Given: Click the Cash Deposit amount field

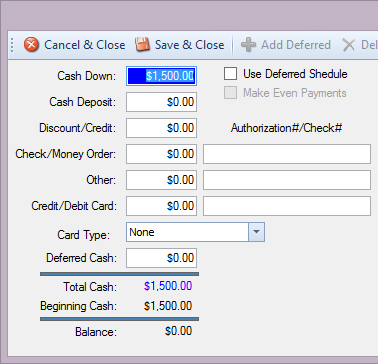Looking at the screenshot, I should (161, 102).
